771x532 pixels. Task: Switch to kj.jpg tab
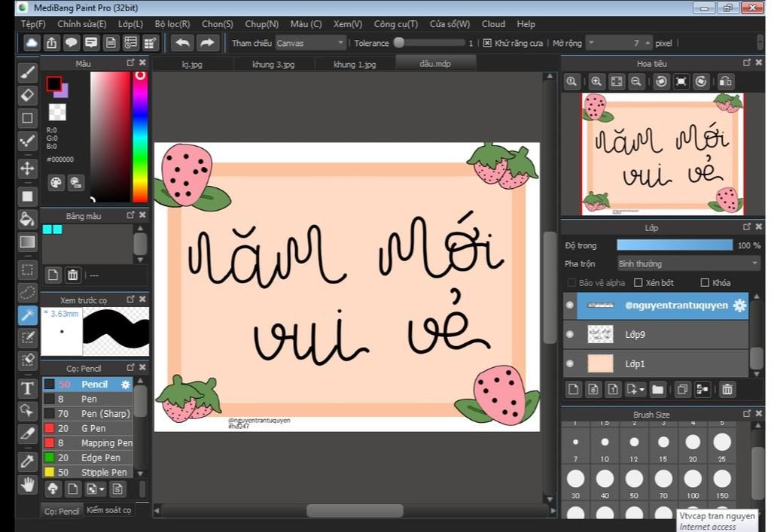[192, 64]
